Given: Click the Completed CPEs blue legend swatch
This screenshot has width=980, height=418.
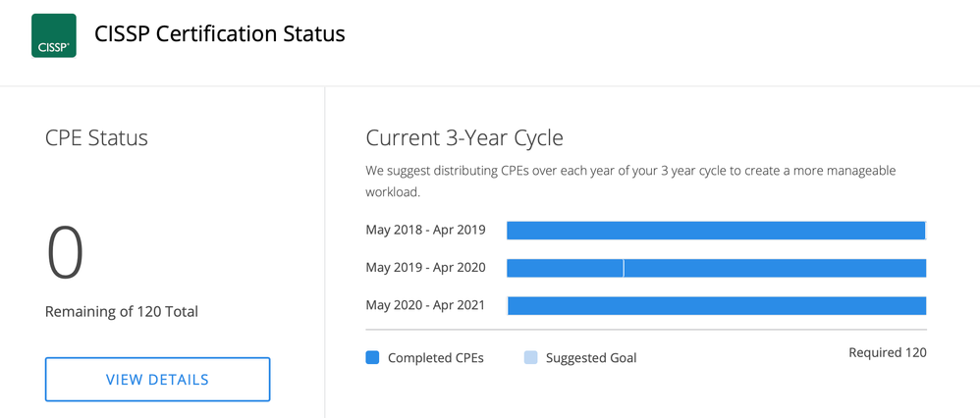Looking at the screenshot, I should click(x=372, y=358).
